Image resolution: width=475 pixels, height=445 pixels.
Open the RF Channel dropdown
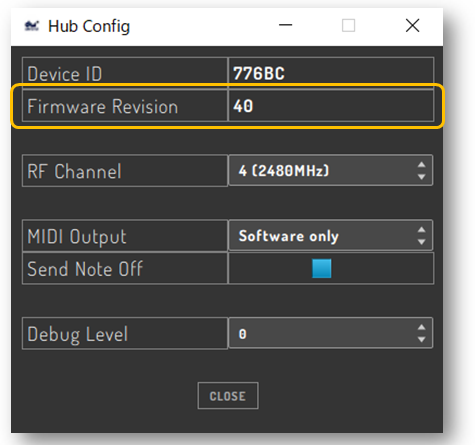point(331,170)
